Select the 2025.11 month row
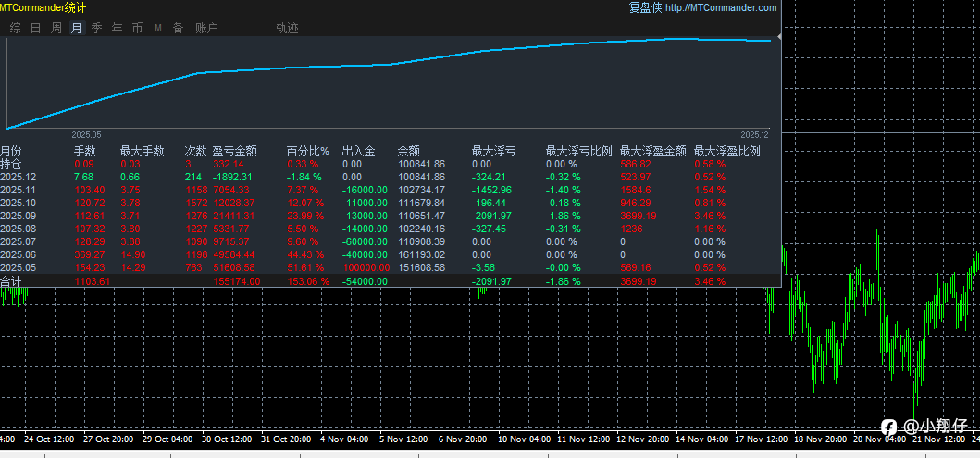 (391, 190)
